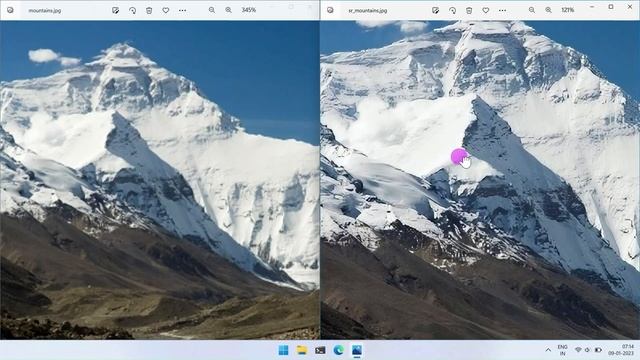Expand the hidden system tray icons

pos(548,350)
